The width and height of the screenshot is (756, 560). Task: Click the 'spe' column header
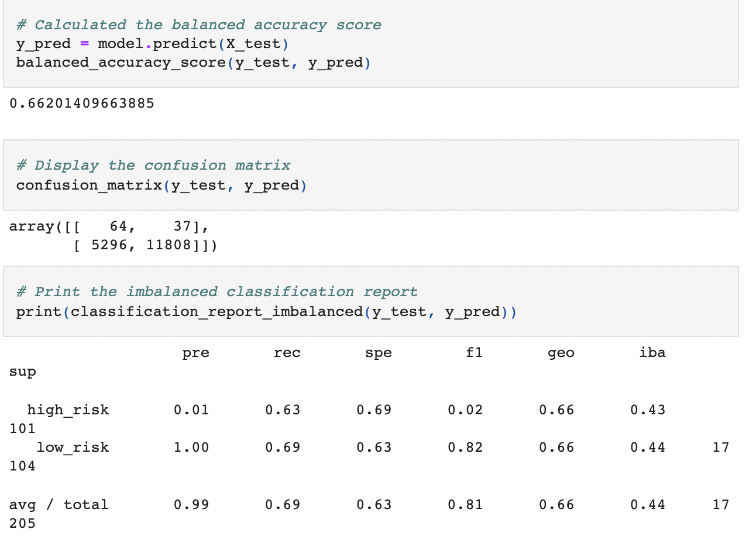379,353
